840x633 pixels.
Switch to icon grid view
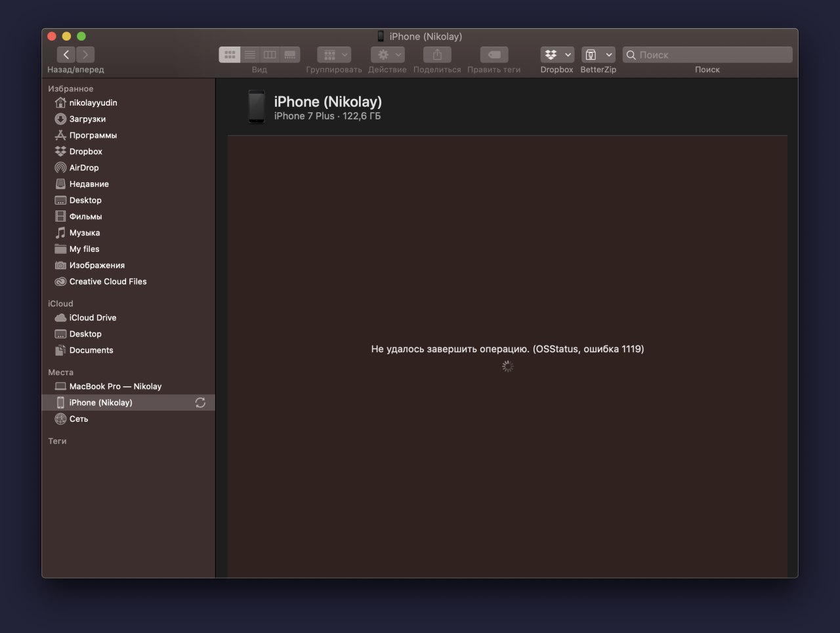230,54
